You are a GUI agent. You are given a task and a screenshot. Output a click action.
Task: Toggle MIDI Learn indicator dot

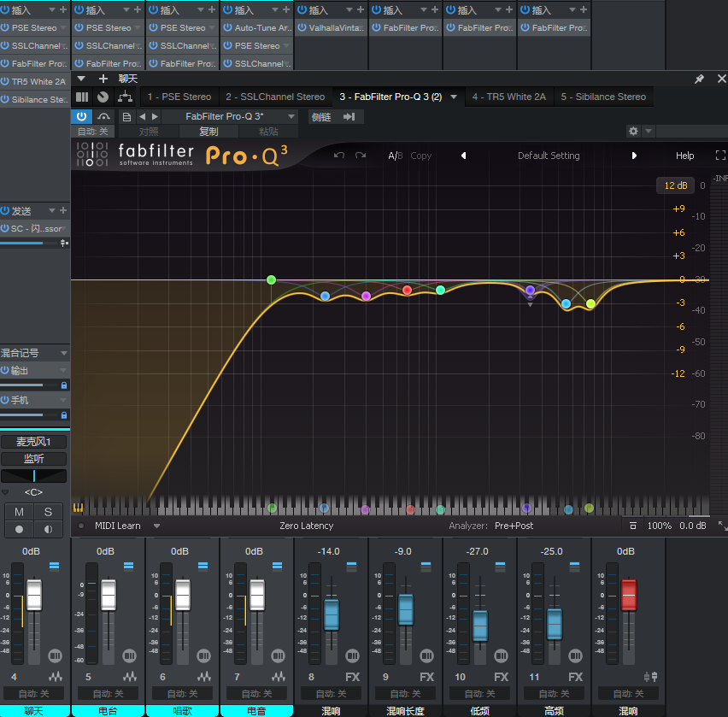(x=81, y=526)
